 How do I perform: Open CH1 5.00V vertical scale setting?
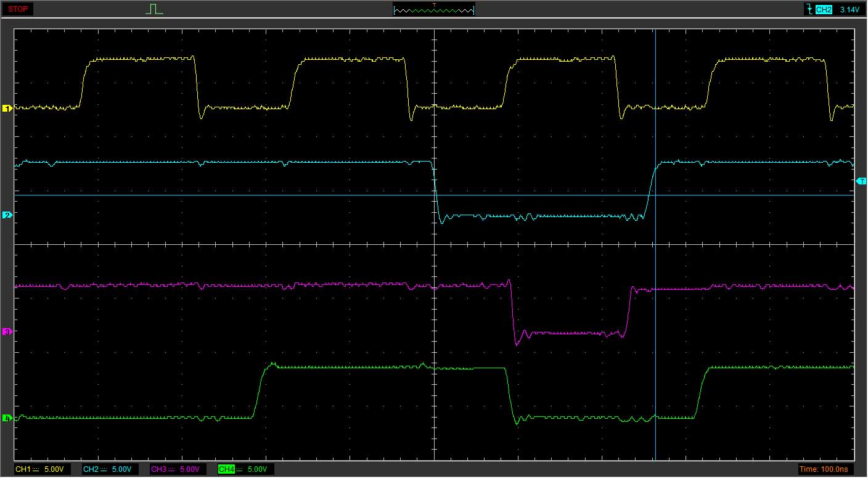(54, 469)
